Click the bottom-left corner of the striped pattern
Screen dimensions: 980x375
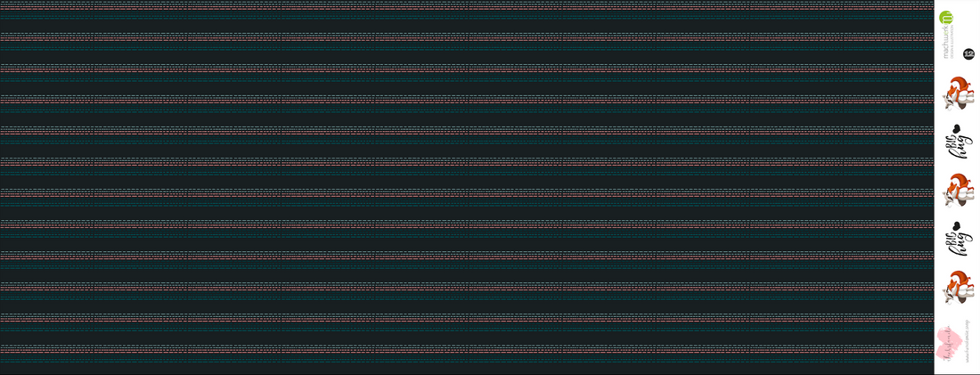pyautogui.click(x=3, y=371)
